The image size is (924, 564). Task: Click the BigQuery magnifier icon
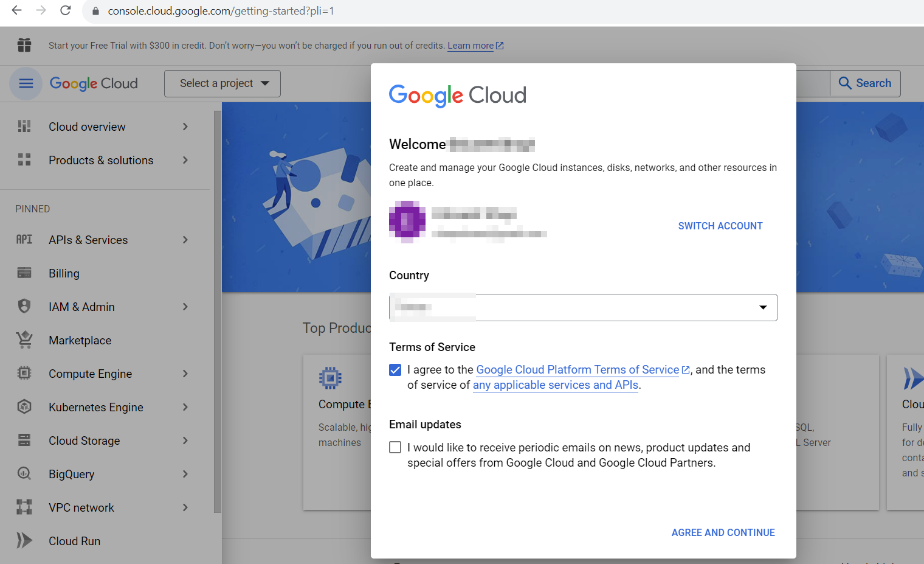coord(24,473)
